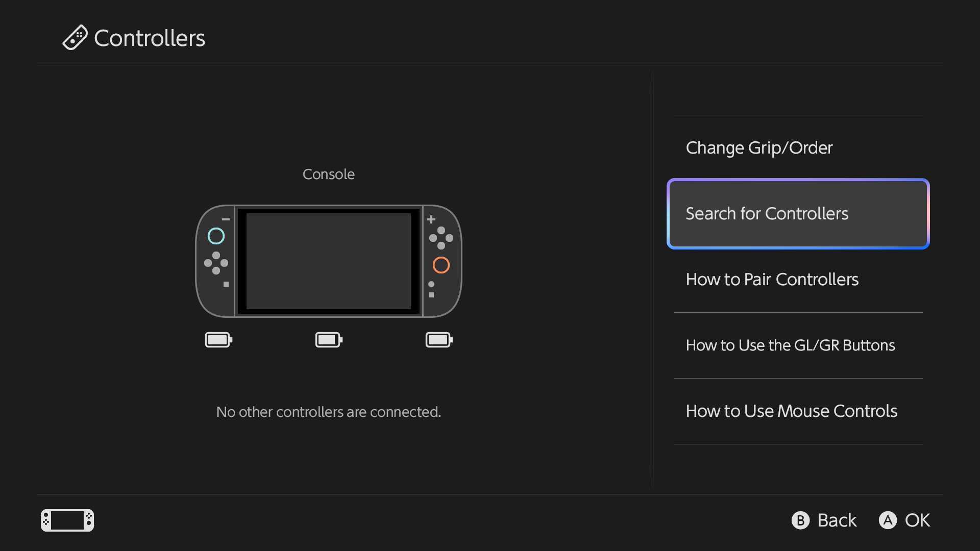Click the home button on right Joy-Con
This screenshot has height=551, width=980.
(431, 284)
